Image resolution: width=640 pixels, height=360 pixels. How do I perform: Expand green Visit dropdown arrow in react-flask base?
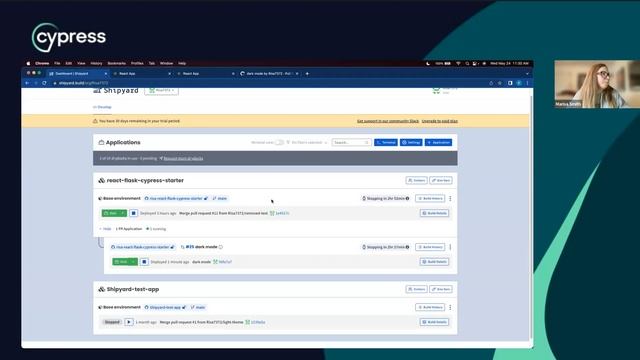coord(122,213)
